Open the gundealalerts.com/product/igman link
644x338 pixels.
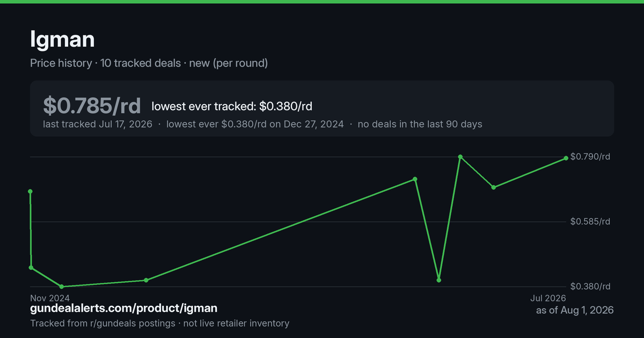(x=124, y=308)
